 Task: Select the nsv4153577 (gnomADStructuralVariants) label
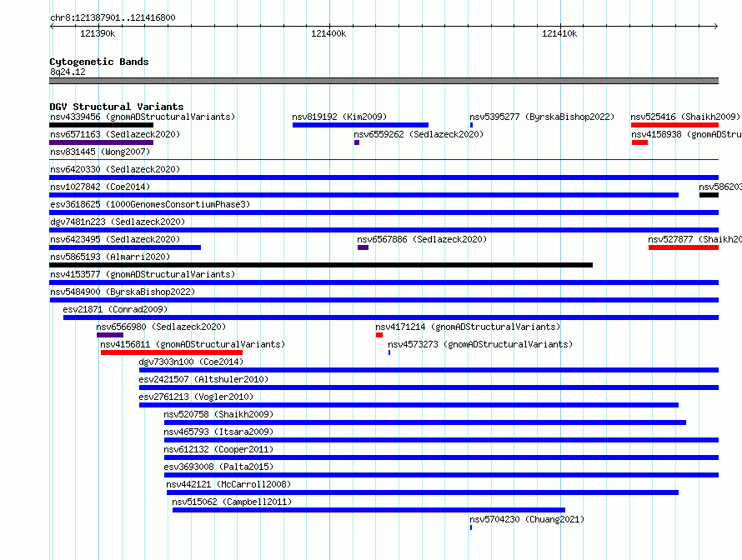143,274
